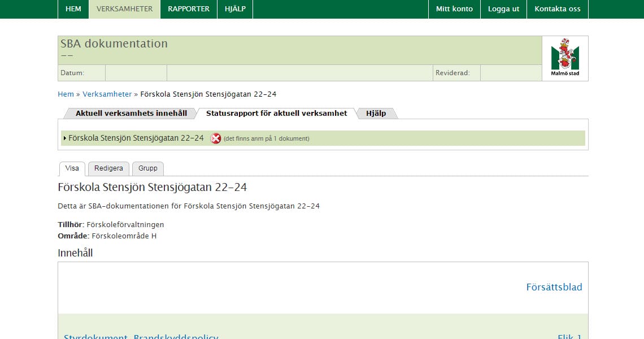Open HJÄLP in the green navigation bar
The width and height of the screenshot is (644, 339).
(235, 9)
